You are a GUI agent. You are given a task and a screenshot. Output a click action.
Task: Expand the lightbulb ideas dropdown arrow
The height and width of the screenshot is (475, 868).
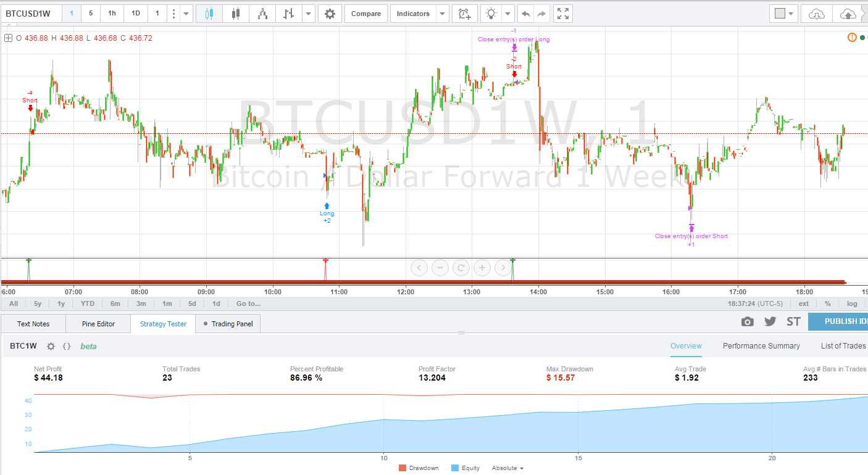pyautogui.click(x=507, y=14)
